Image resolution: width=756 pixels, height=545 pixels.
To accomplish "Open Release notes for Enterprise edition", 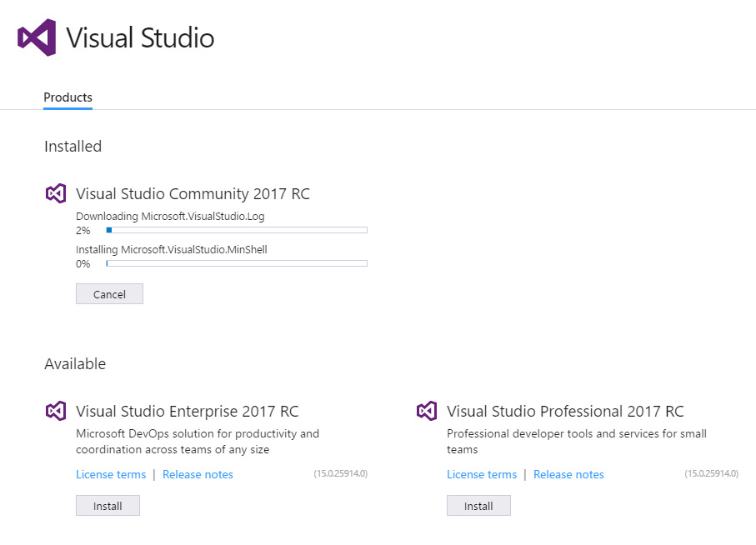I will tap(198, 474).
